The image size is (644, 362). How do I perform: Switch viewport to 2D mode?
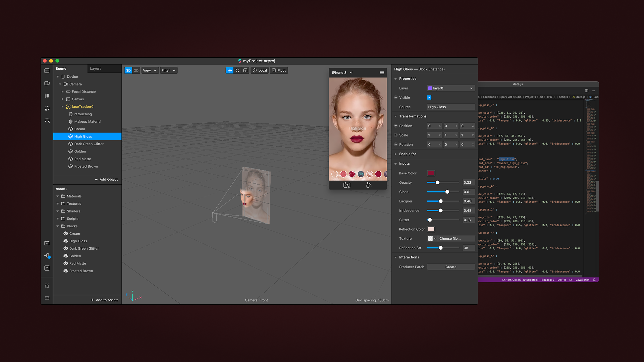136,70
